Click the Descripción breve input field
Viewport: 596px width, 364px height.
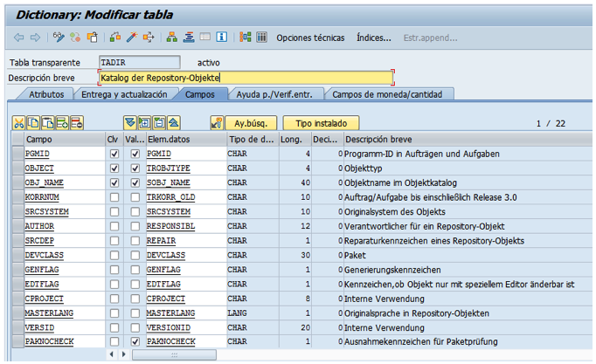pos(246,78)
